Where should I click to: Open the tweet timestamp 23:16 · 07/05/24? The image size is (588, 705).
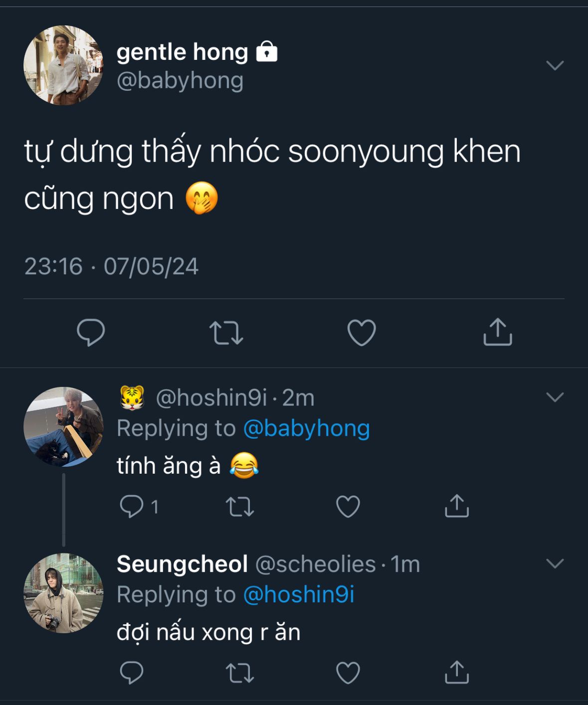[x=111, y=266]
